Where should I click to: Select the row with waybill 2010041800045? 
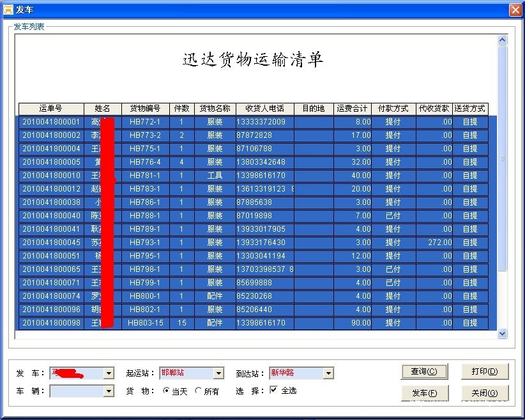pos(51,243)
